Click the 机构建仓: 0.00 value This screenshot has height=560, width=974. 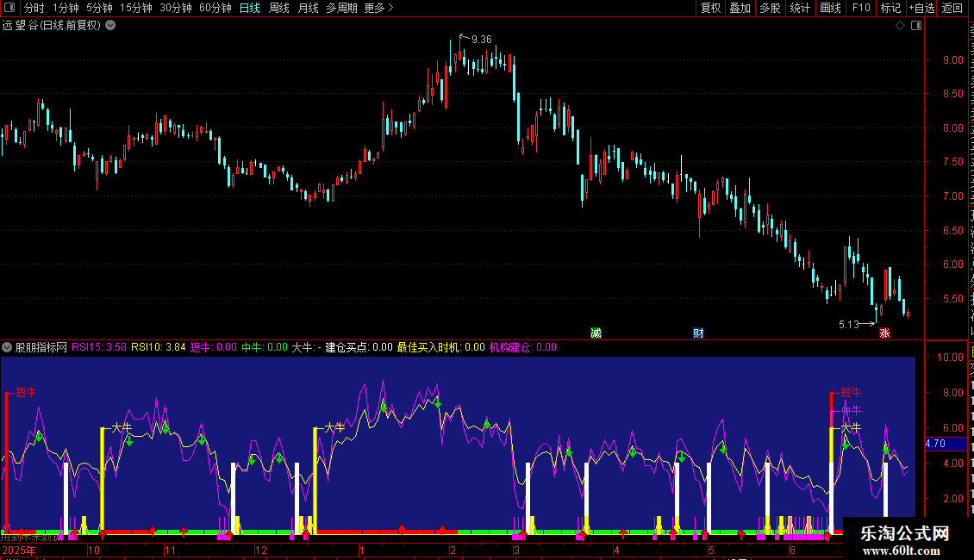click(x=523, y=347)
